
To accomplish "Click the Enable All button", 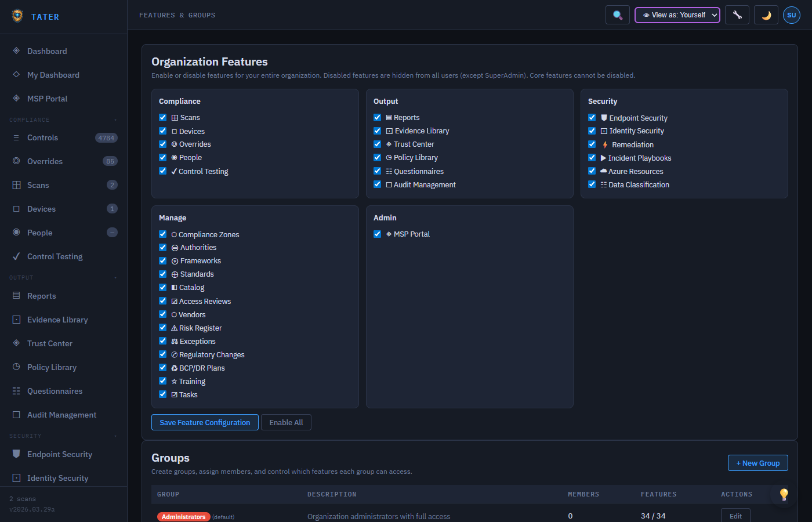I will click(286, 422).
